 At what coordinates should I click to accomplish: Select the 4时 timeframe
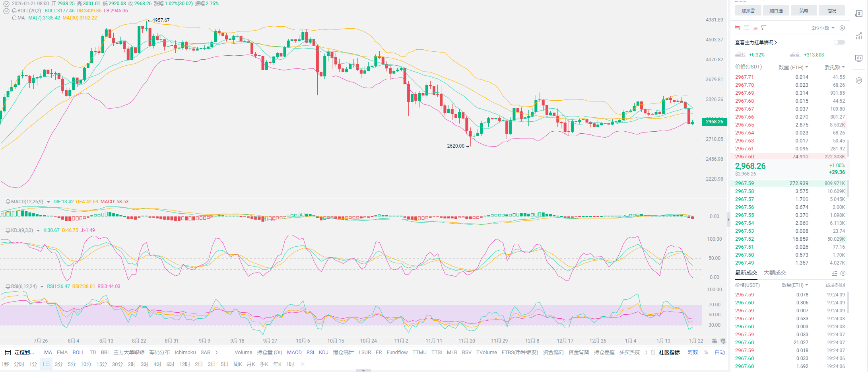[157, 364]
